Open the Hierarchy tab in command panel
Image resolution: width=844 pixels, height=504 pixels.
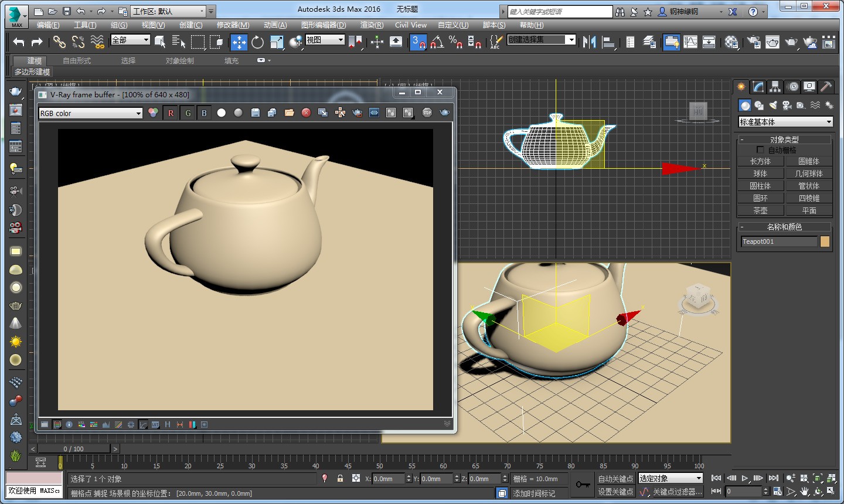775,87
